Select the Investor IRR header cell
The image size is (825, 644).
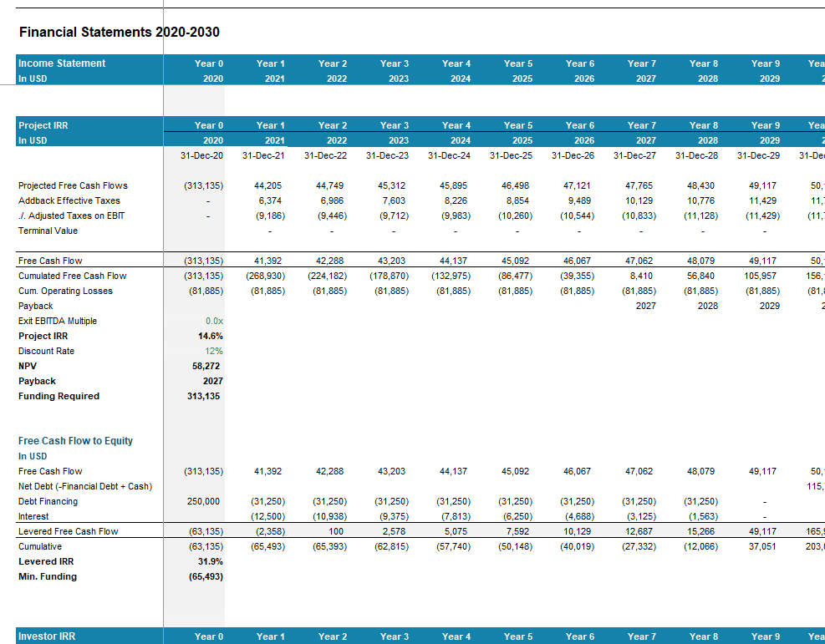click(47, 636)
